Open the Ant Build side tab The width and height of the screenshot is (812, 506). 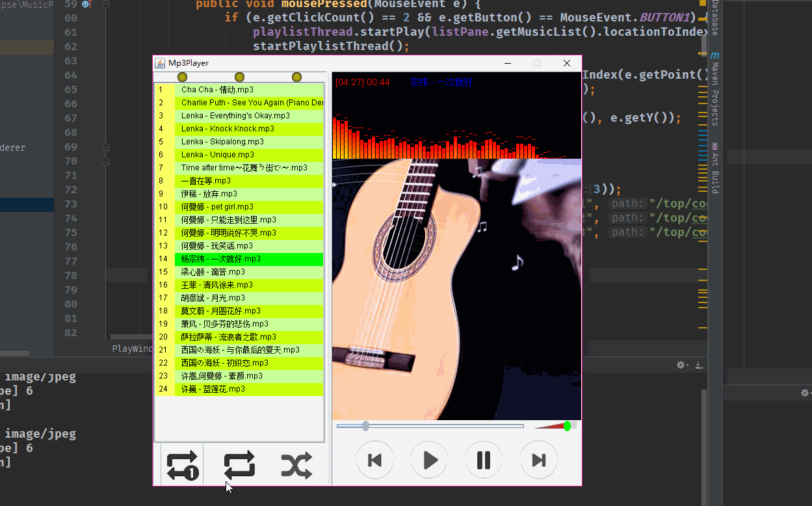714,168
